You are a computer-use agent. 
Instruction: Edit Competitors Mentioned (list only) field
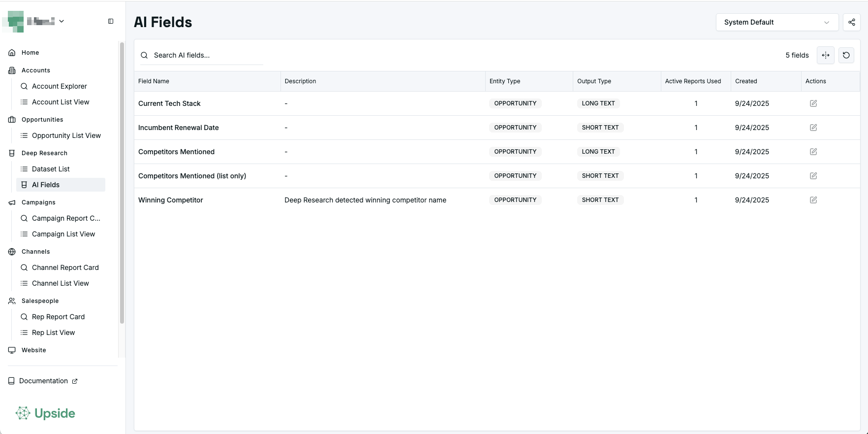(x=813, y=176)
